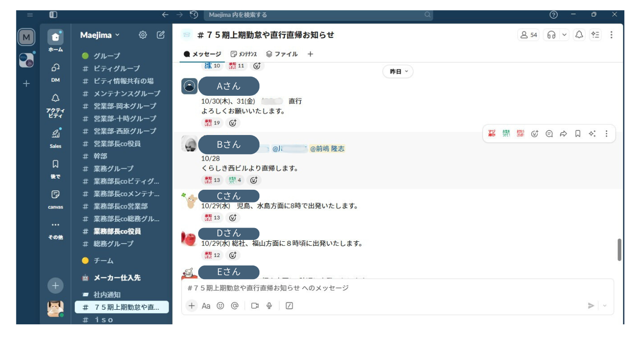Switch to the ファイル tab
Viewport: 644px width, 343px height.
[282, 54]
